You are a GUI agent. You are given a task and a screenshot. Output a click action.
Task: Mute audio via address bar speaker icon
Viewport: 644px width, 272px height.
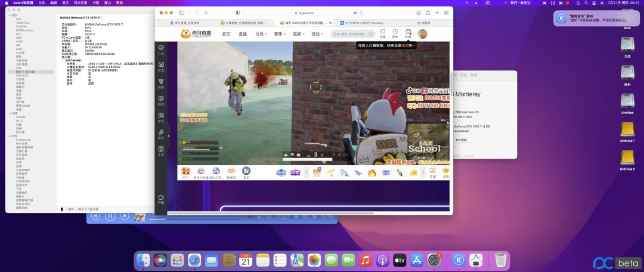(355, 13)
